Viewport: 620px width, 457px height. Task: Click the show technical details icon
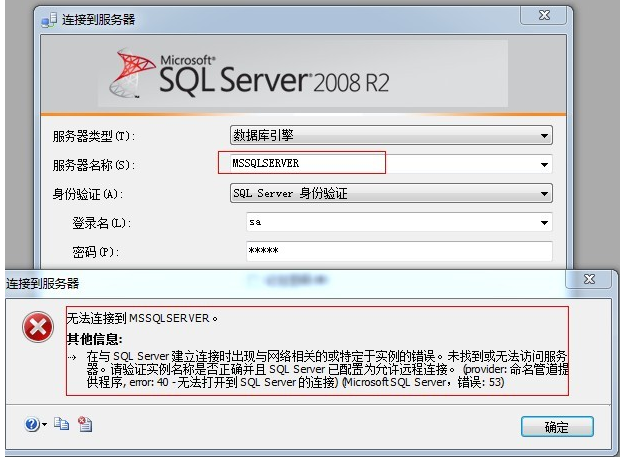click(84, 425)
